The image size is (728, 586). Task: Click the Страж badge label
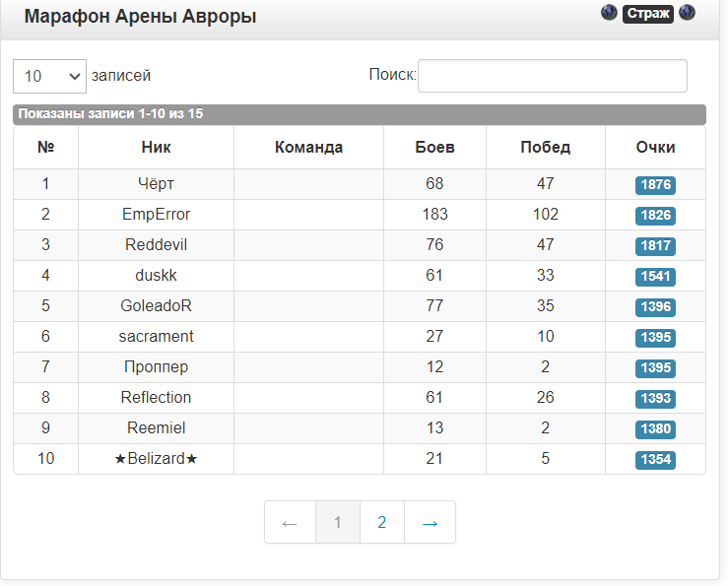[x=647, y=14]
